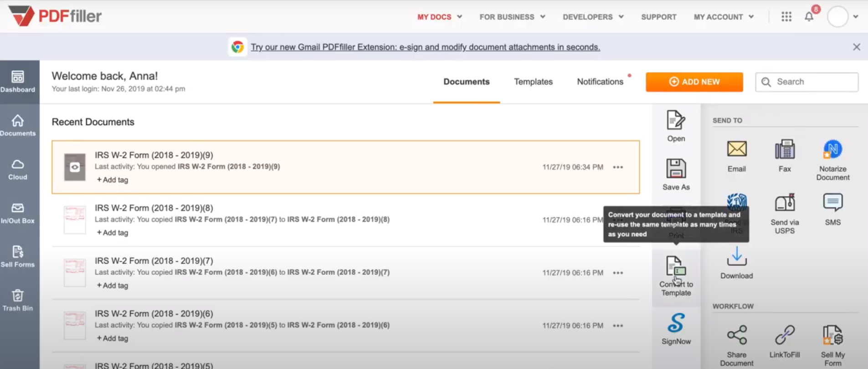This screenshot has height=369, width=868.
Task: Open more options for W-2 Form (9)
Action: click(x=617, y=167)
